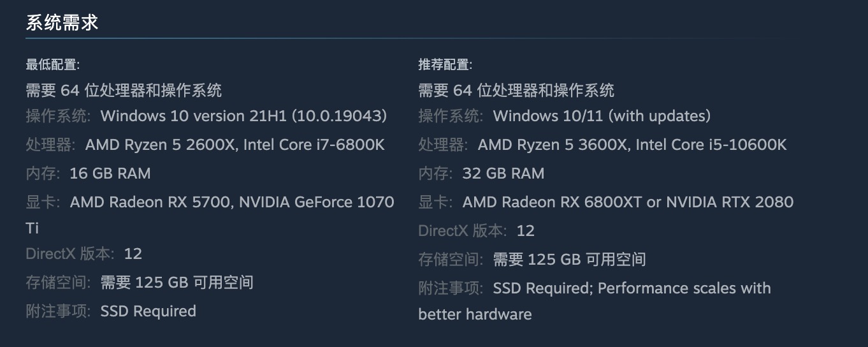Click the minimum 内存 label
The height and width of the screenshot is (347, 868).
click(x=43, y=173)
